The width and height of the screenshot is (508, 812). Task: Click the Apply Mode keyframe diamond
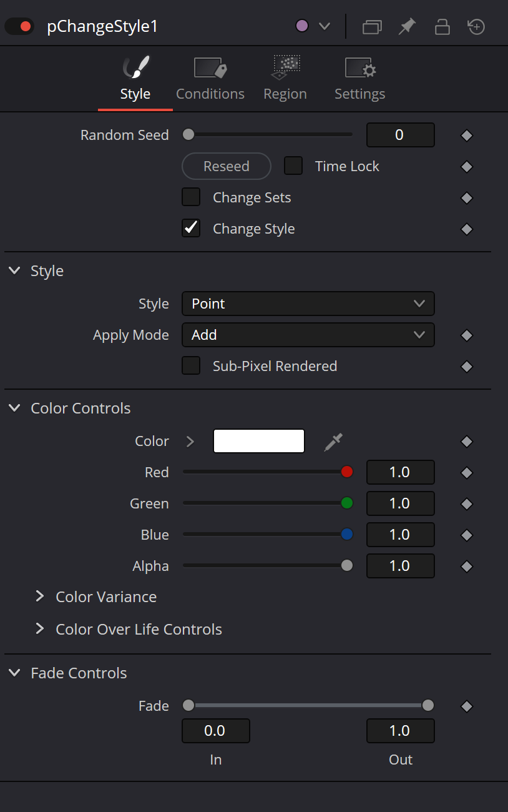(x=466, y=335)
